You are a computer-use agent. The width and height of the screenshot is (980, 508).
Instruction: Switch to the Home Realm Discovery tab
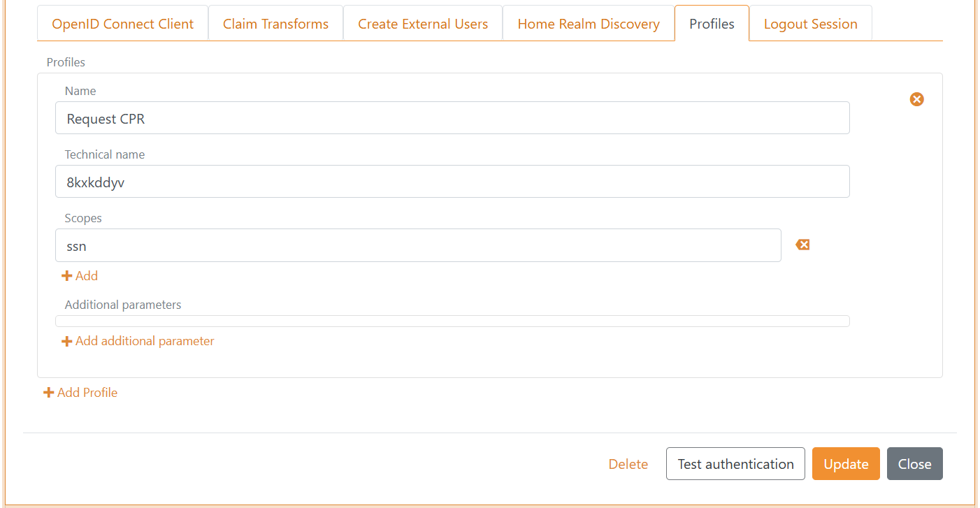[588, 23]
